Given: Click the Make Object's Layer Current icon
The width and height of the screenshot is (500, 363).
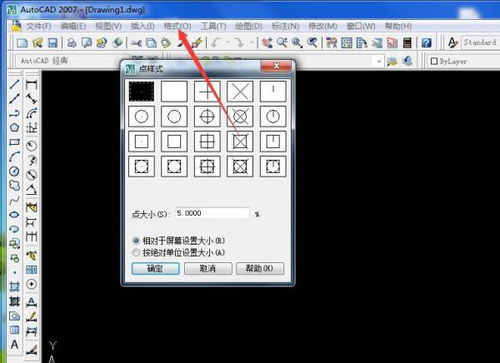Looking at the screenshot, I should point(392,61).
